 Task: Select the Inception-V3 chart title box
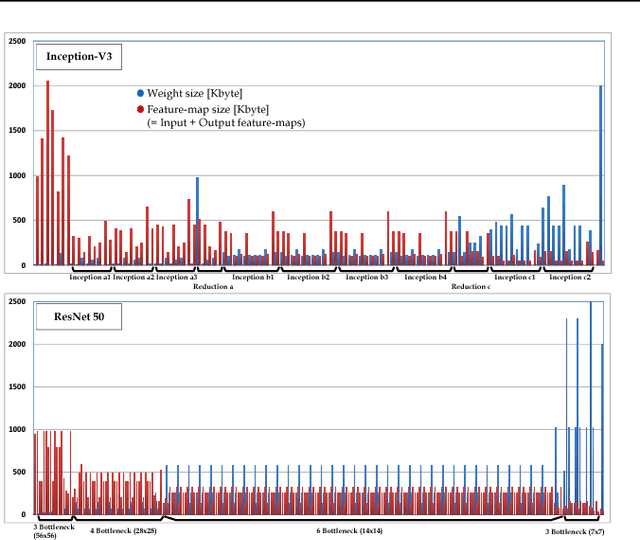pyautogui.click(x=79, y=57)
